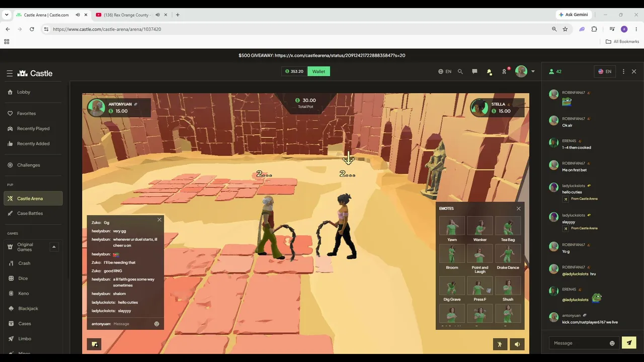Mute the arena sound

[517, 344]
